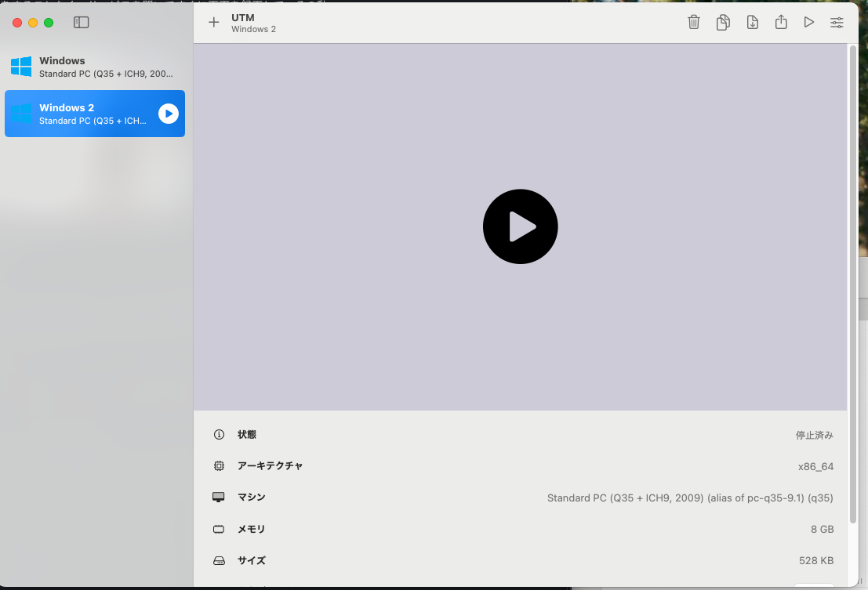868x590 pixels.
Task: Click the monitor icon beside マシン
Action: click(219, 497)
